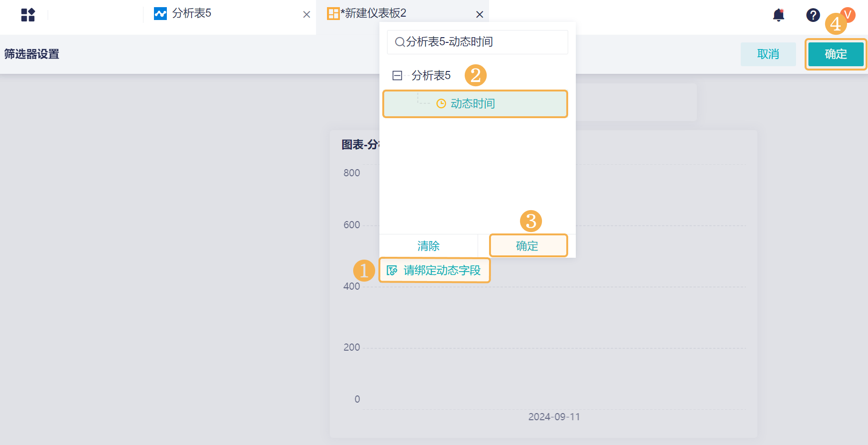
Task: Click the 分析表5 tab chart icon
Action: (160, 14)
